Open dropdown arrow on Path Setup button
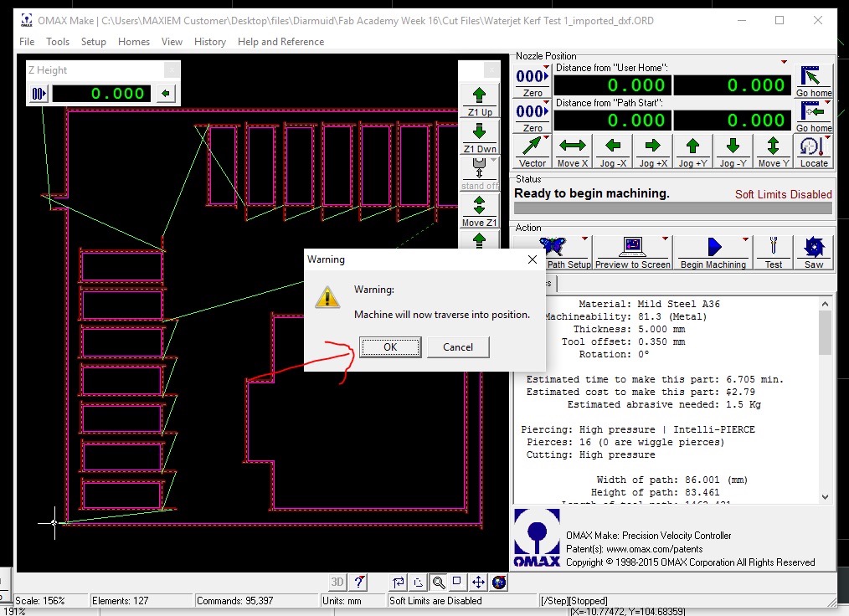Viewport: 849px width, 616px height. point(584,239)
